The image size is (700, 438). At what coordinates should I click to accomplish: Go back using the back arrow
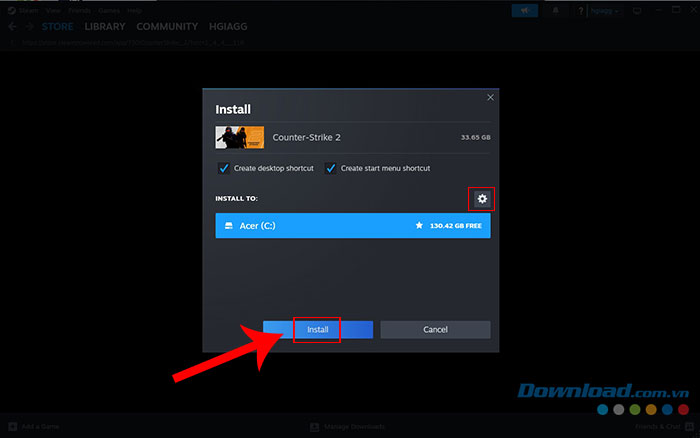[12, 26]
